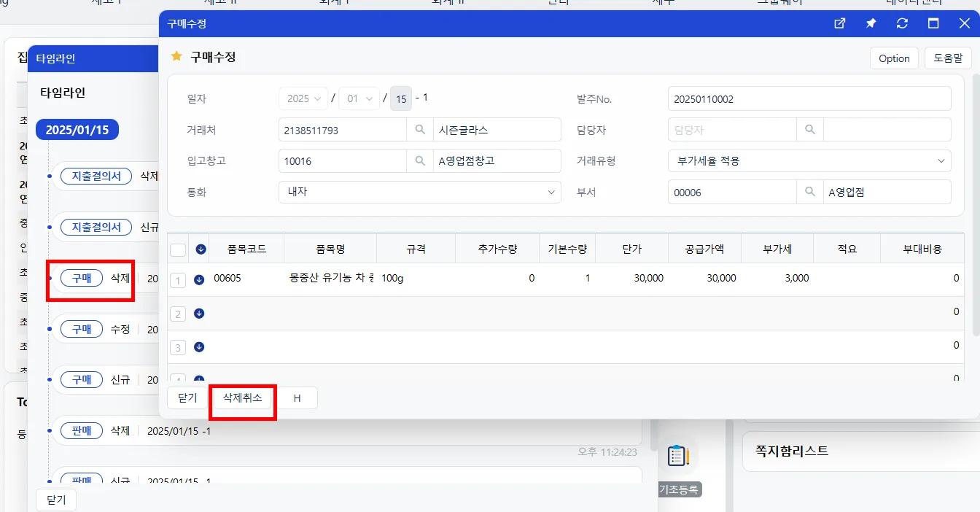The height and width of the screenshot is (512, 980).
Task: Pin the 구매수정 window
Action: pyautogui.click(x=871, y=23)
